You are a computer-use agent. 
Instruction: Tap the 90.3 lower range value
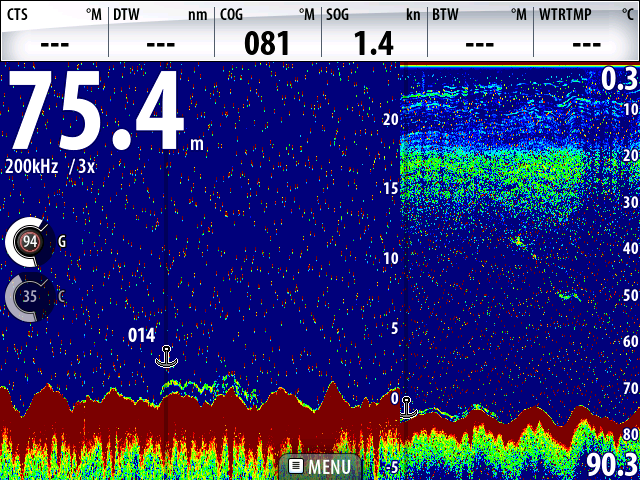tap(612, 465)
